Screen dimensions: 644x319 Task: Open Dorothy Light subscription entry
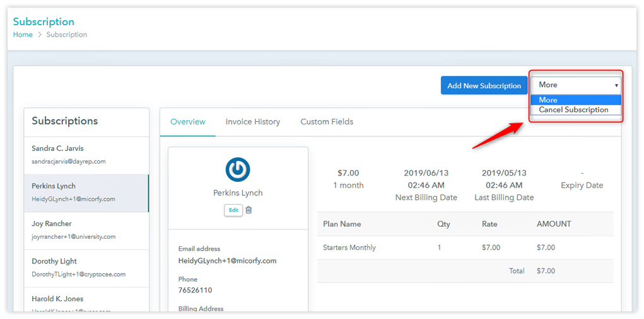[86, 268]
